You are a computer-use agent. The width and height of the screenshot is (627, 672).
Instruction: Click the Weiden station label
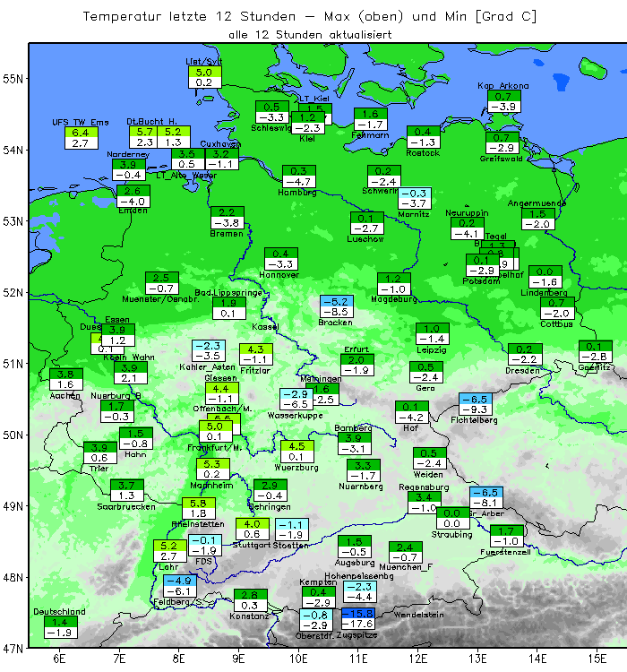pos(428,475)
